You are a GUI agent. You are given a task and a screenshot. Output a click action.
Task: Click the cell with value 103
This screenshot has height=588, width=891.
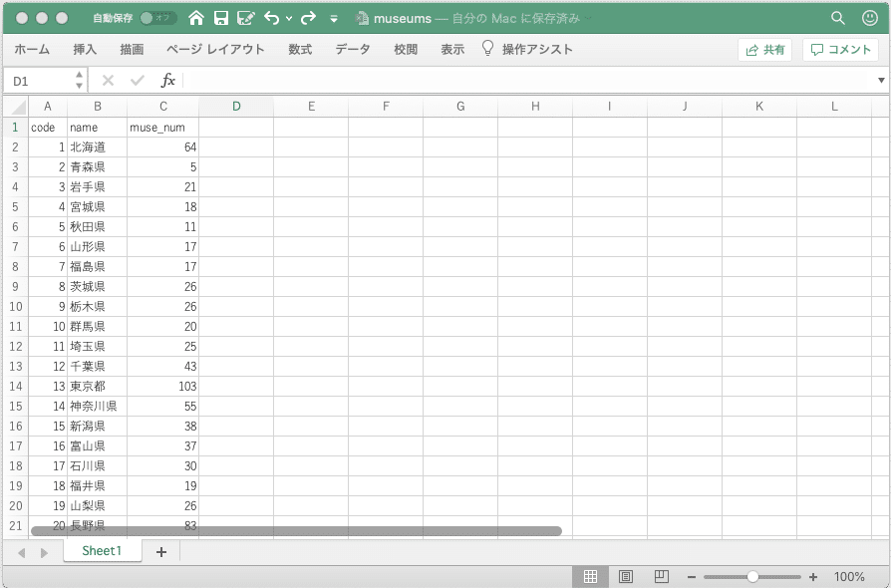(163, 387)
